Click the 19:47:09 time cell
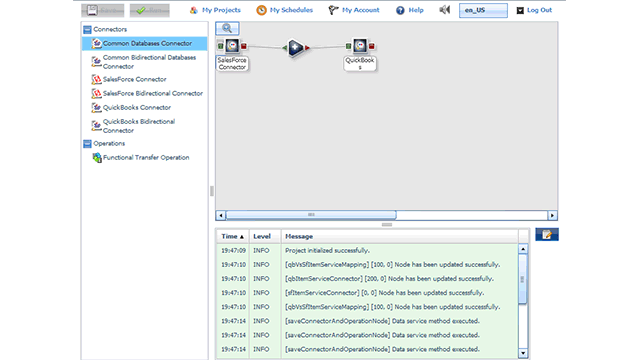The height and width of the screenshot is (360, 640). click(233, 251)
